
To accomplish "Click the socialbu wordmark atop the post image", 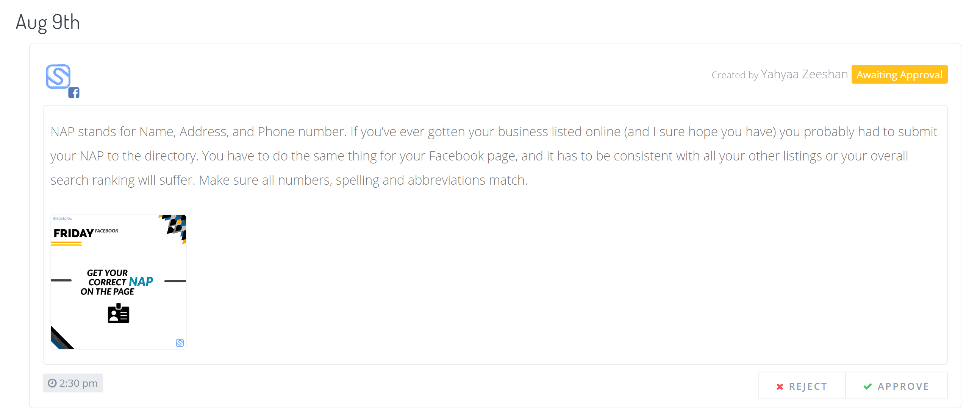I will pyautogui.click(x=63, y=219).
